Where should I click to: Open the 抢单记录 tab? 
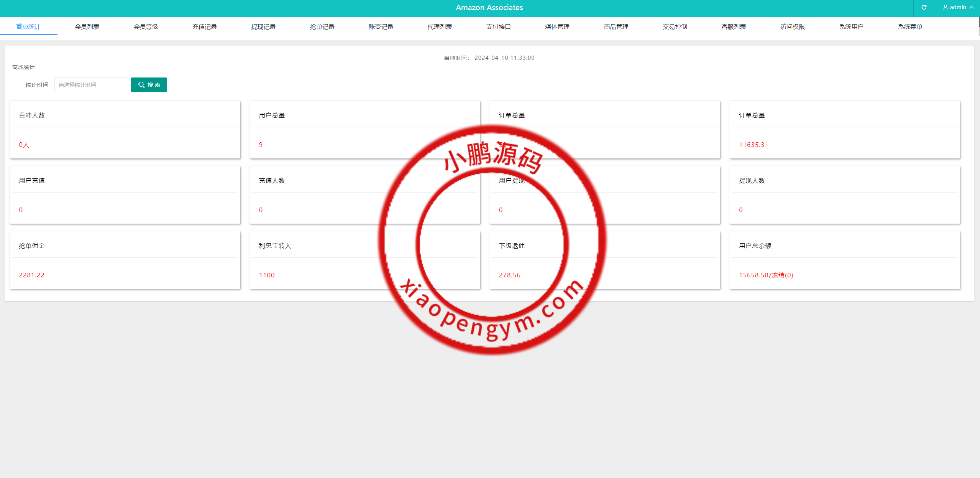coord(322,26)
